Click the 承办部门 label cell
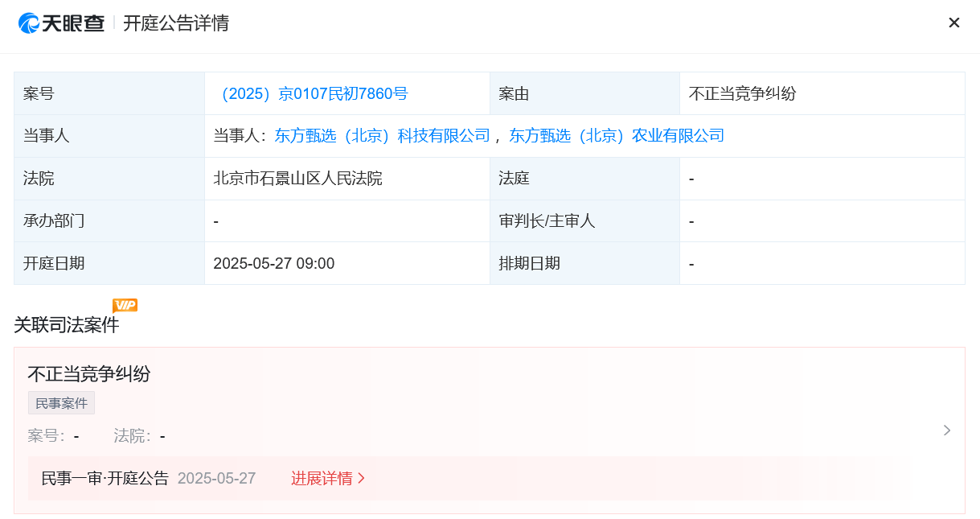 109,221
